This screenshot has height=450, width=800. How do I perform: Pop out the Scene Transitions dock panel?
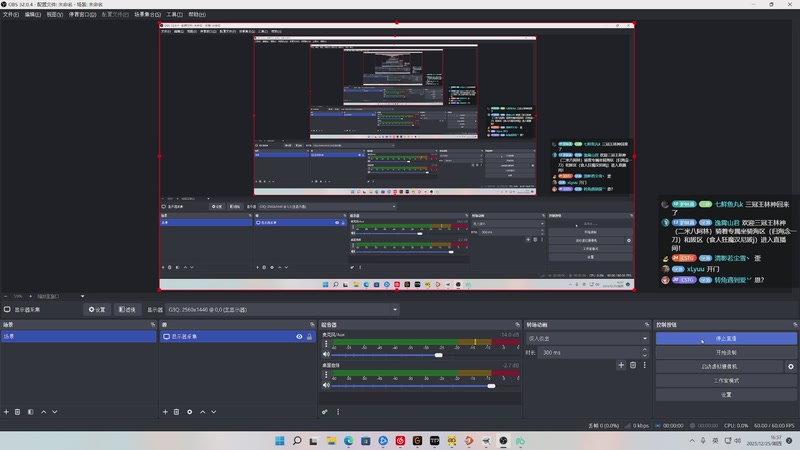pyautogui.click(x=647, y=324)
